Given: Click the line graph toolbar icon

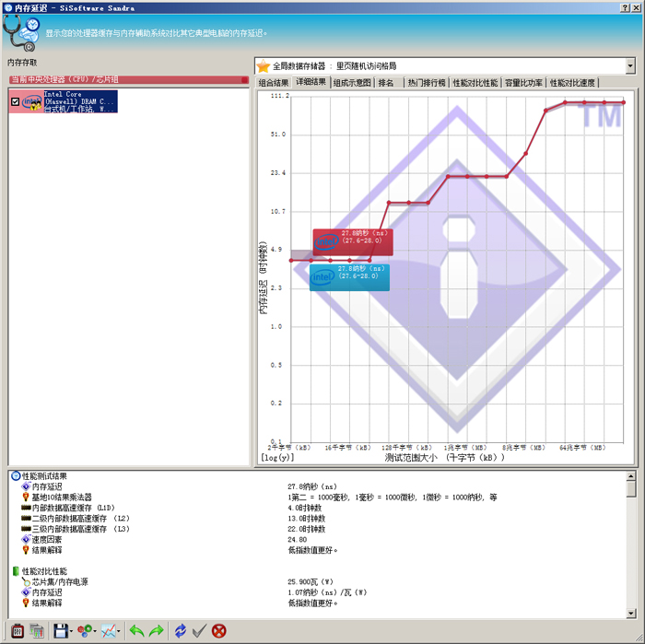Looking at the screenshot, I should [x=109, y=631].
